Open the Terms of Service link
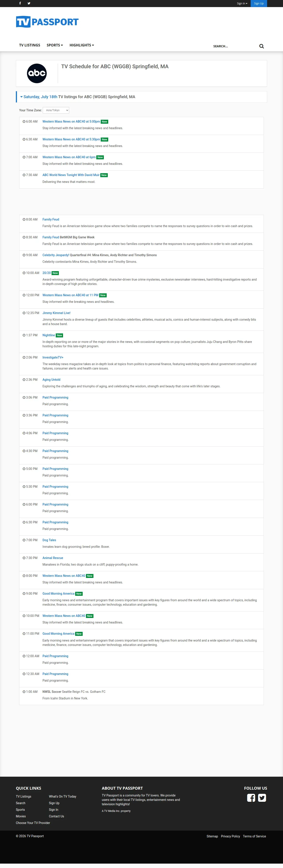The width and height of the screenshot is (283, 868). pyautogui.click(x=254, y=836)
